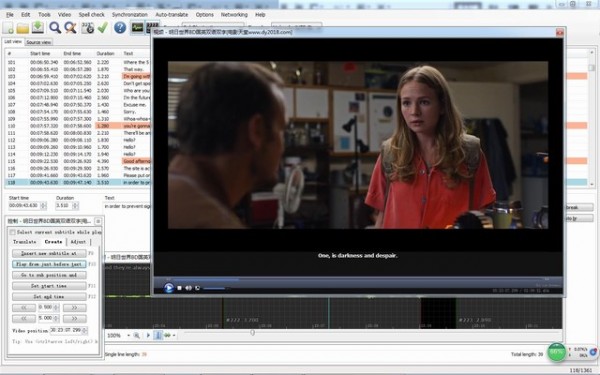
Task: Play video with the blue play button
Action: pyautogui.click(x=168, y=288)
